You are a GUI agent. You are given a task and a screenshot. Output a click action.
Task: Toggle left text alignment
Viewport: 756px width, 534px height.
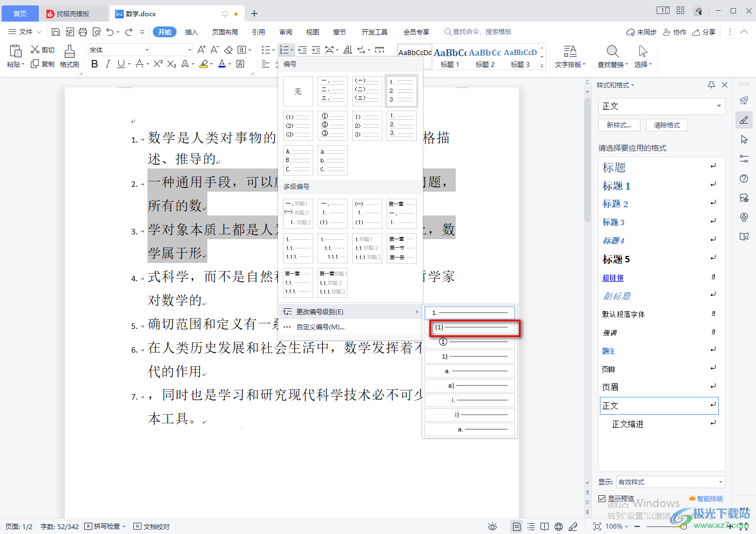tap(266, 64)
